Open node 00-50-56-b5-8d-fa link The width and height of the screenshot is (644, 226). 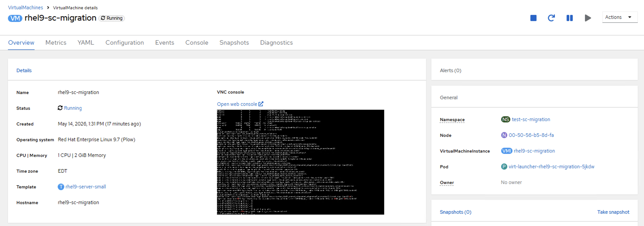(531, 135)
